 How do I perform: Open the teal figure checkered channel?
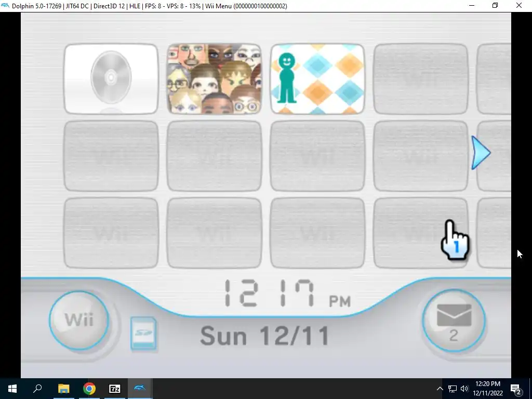tap(317, 79)
